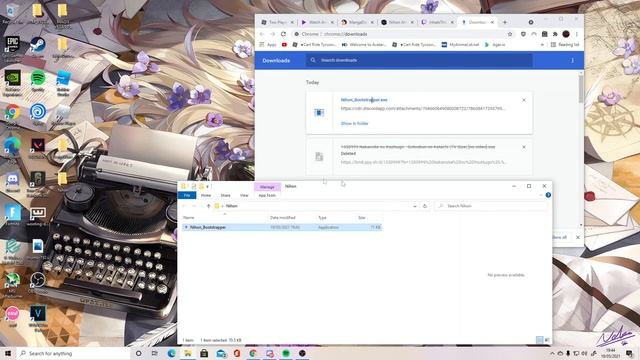Reload the Chrome downloads page
Image resolution: width=640 pixels, height=360 pixels.
pos(283,34)
